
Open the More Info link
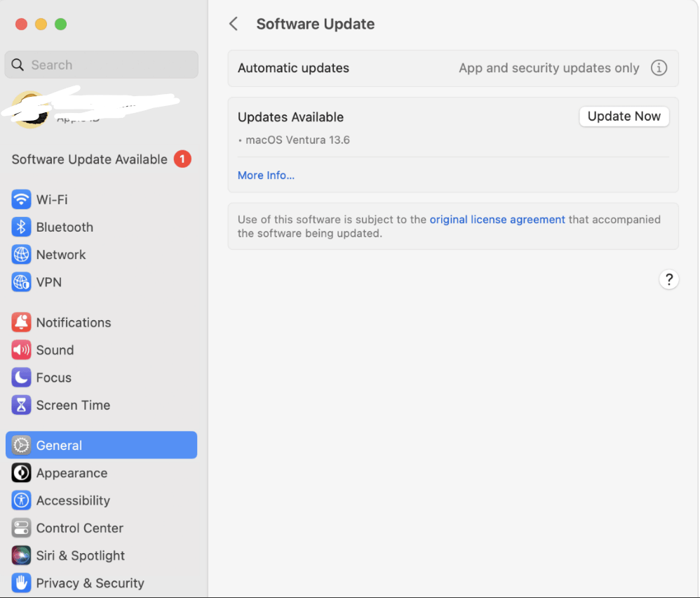click(266, 175)
